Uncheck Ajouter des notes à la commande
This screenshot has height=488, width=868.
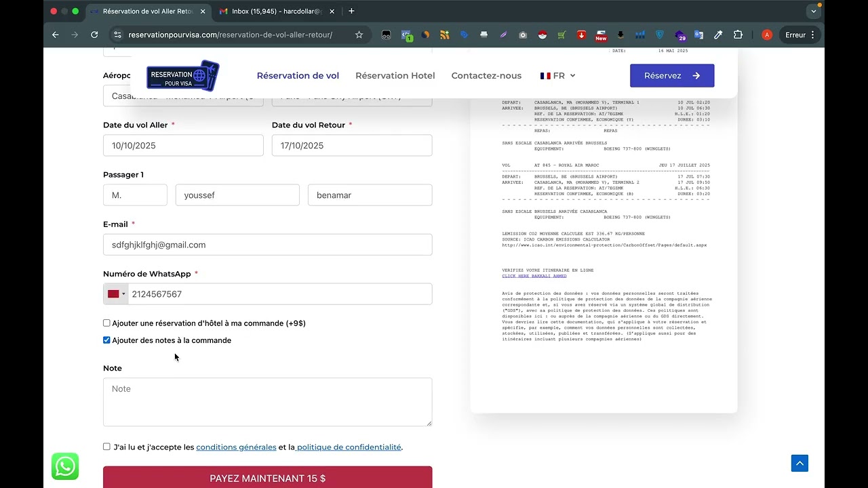[106, 340]
